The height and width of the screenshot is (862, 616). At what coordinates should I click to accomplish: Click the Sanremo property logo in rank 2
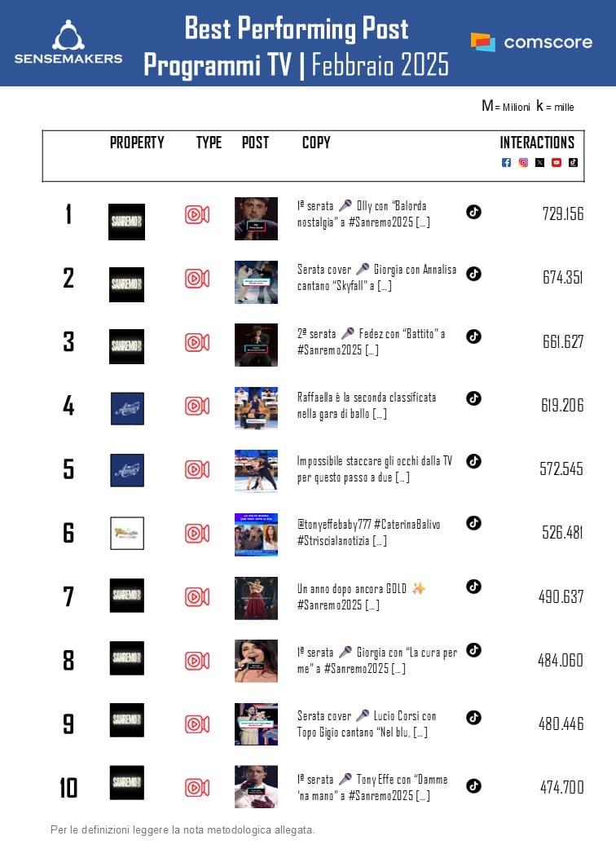pos(126,284)
